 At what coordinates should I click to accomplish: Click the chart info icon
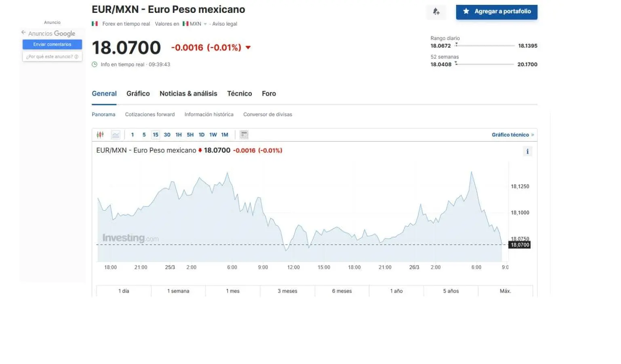click(x=527, y=152)
